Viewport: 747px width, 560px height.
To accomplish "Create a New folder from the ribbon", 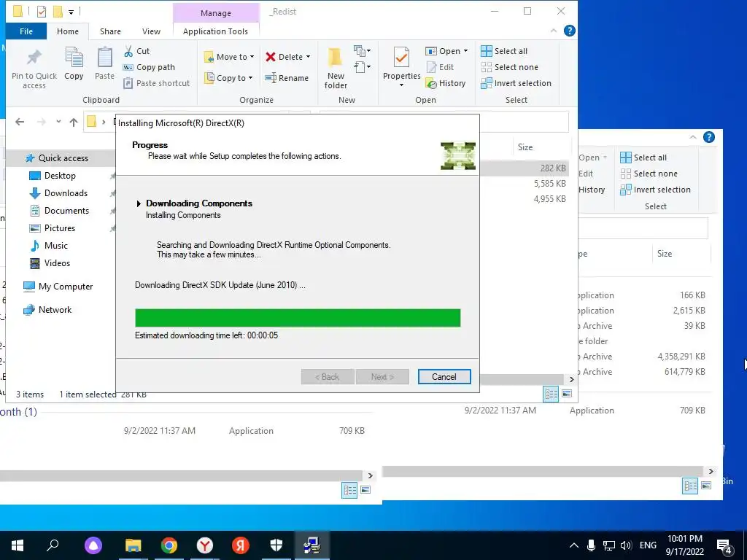I will click(x=336, y=69).
